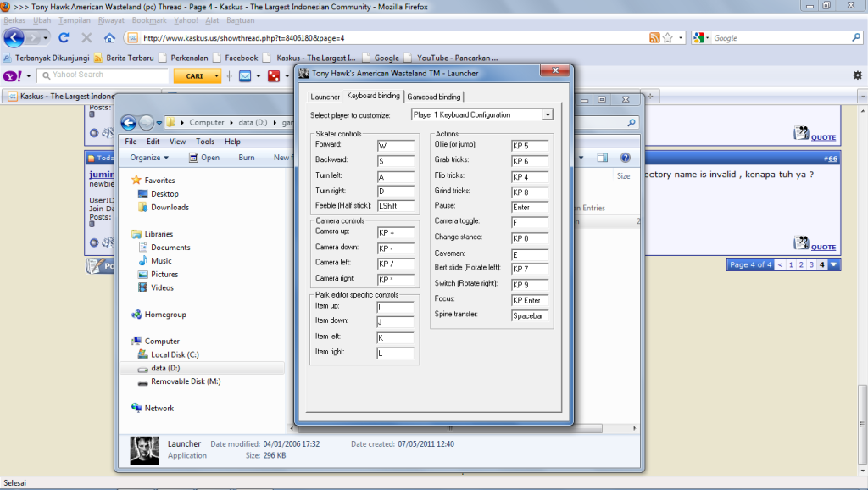The height and width of the screenshot is (490, 868).
Task: Click the Yahoo! logo button
Action: [x=12, y=75]
